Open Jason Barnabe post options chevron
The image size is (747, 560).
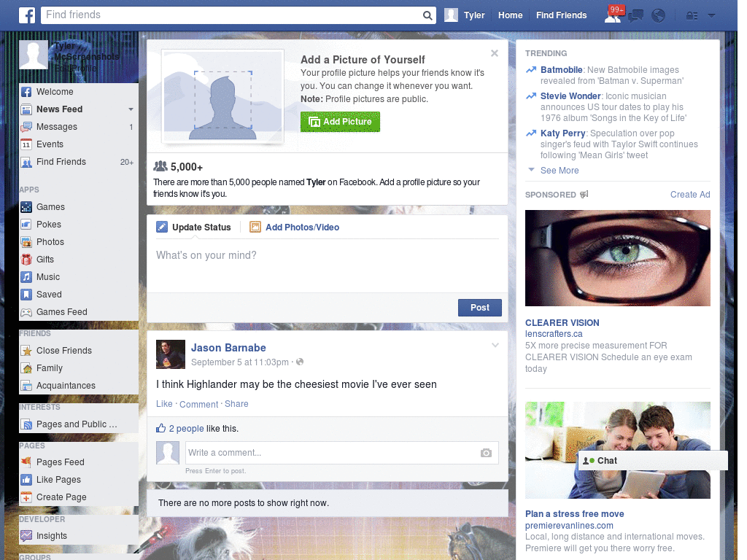[x=495, y=345]
